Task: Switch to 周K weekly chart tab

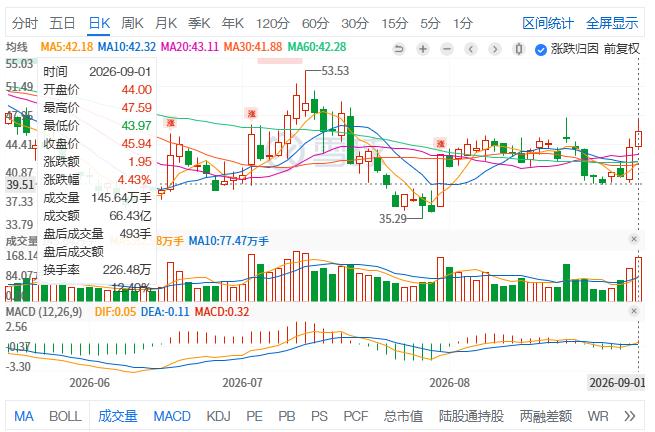Action: coord(132,23)
